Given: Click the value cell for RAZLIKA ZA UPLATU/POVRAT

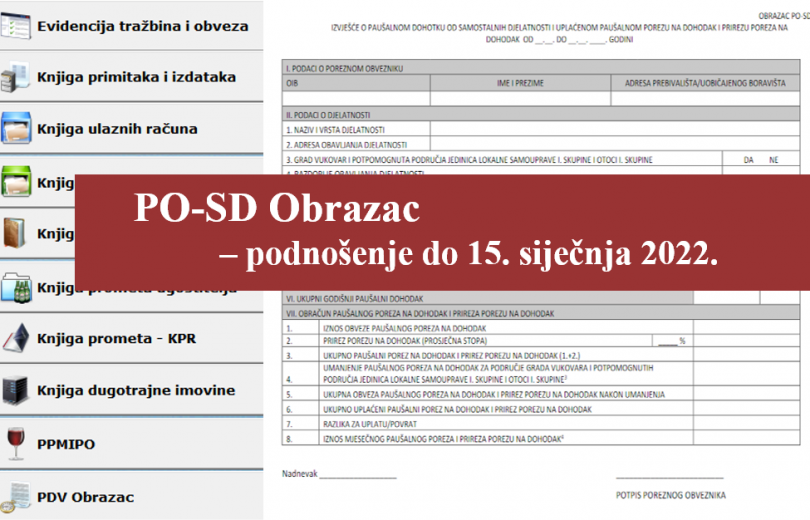Looking at the screenshot, I should tap(746, 424).
